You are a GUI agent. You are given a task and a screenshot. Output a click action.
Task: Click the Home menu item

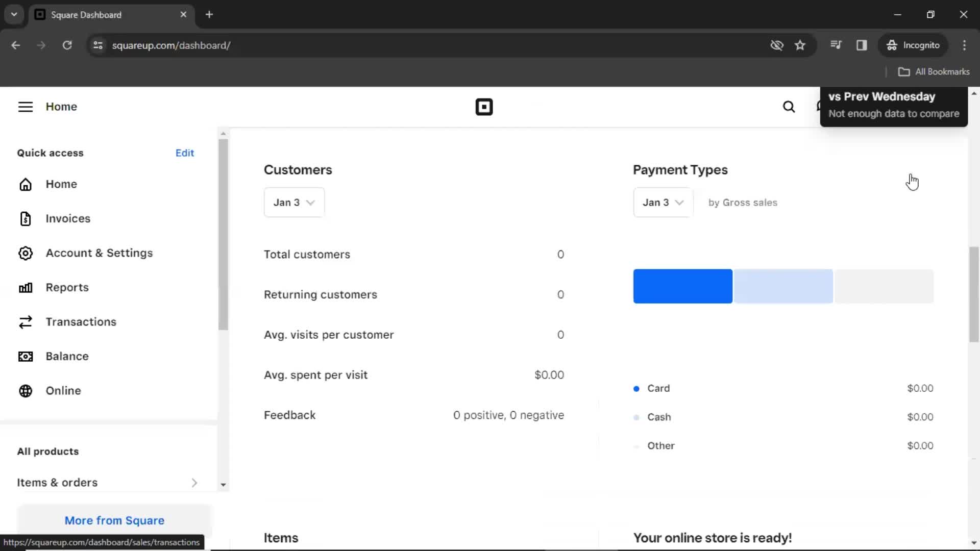point(62,184)
